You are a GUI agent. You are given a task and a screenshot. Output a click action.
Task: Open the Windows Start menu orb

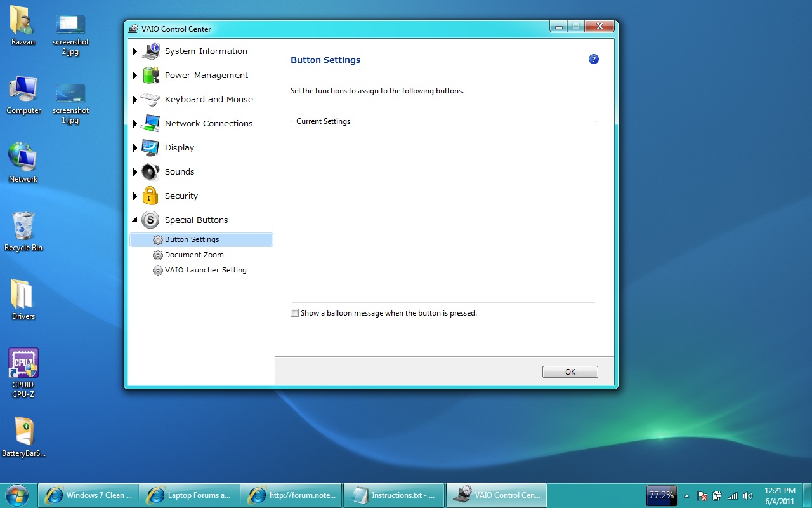pyautogui.click(x=17, y=495)
